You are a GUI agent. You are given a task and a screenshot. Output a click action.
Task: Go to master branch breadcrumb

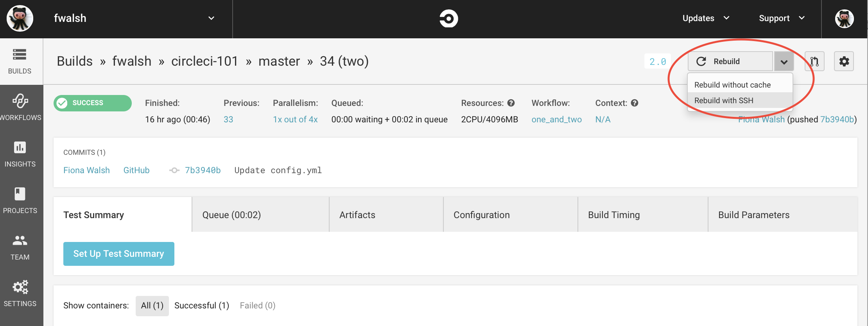pyautogui.click(x=279, y=61)
